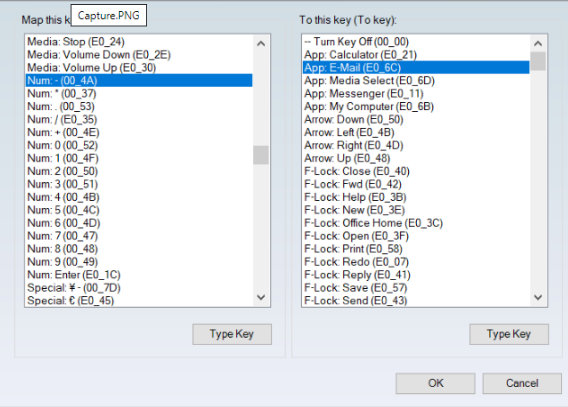Viewport: 568px width, 407px height.
Task: Click down arrow of right list scrollbar
Action: point(538,297)
